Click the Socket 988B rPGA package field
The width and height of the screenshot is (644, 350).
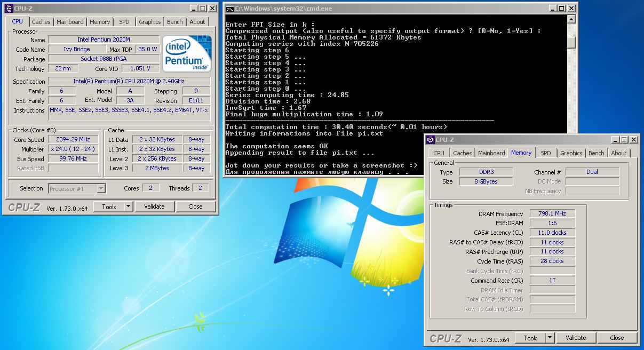tap(104, 59)
